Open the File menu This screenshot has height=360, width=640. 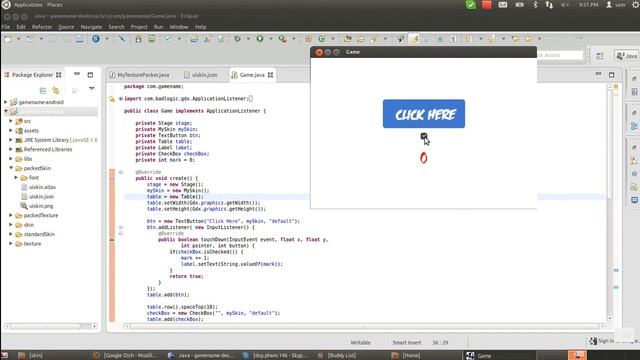(x=6, y=27)
